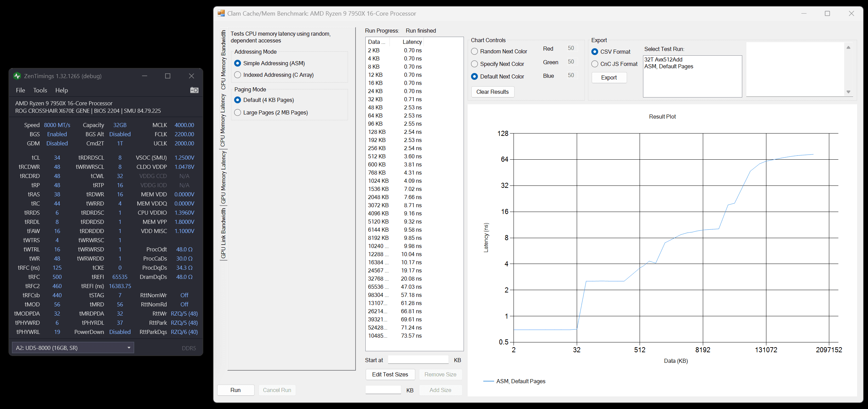The height and width of the screenshot is (409, 868).
Task: Click the ZenTimings screenshot camera icon
Action: click(194, 90)
